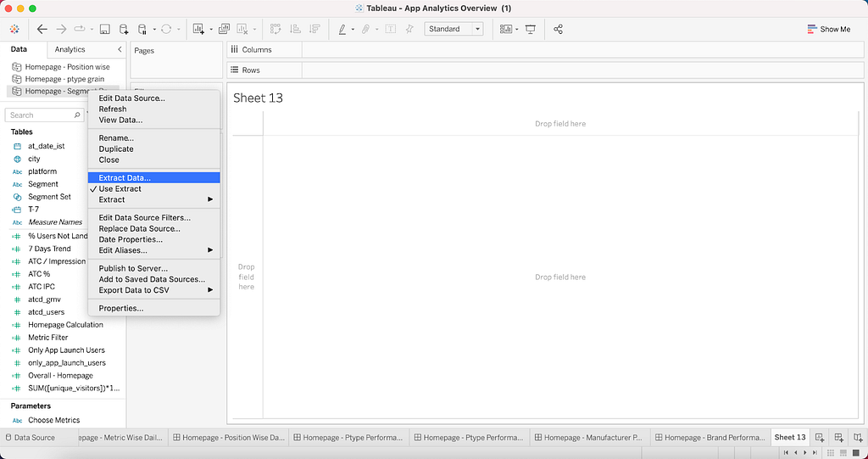Switch to the Analytics tab
This screenshot has height=459, width=868.
point(70,49)
